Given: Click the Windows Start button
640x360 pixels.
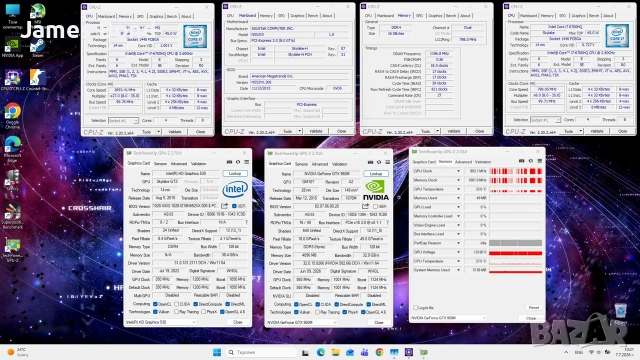Looking at the screenshot, I should 217,352.
